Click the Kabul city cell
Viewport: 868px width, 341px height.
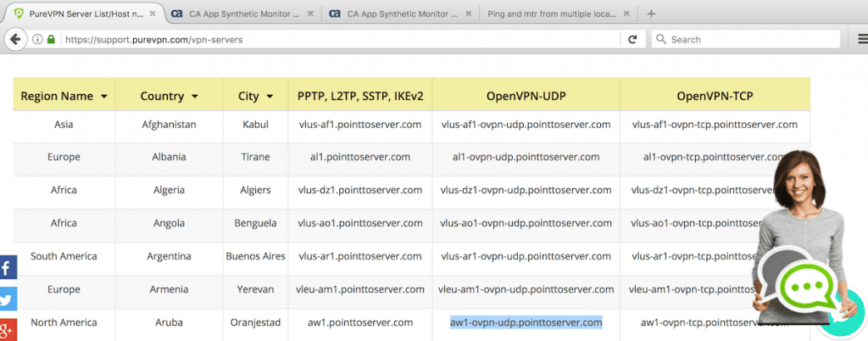(x=256, y=125)
